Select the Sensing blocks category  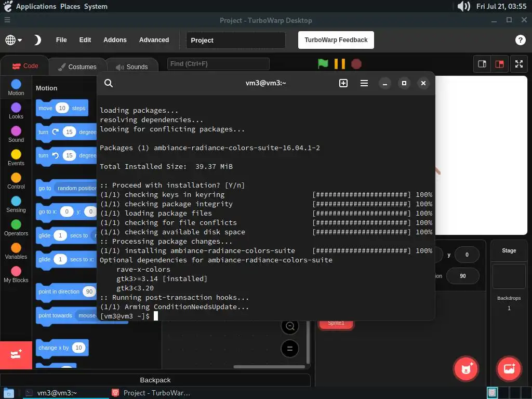coord(16,205)
